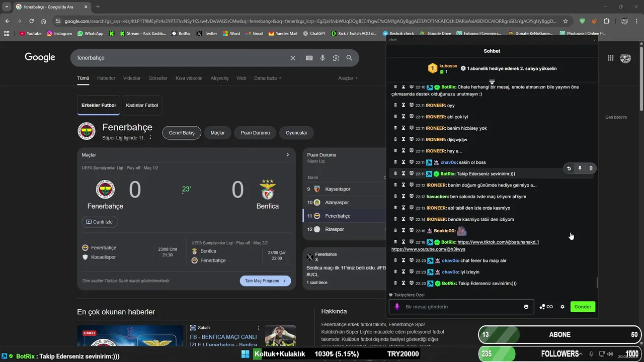Open the Puan Durumu chip
644x362 pixels.
click(x=255, y=133)
